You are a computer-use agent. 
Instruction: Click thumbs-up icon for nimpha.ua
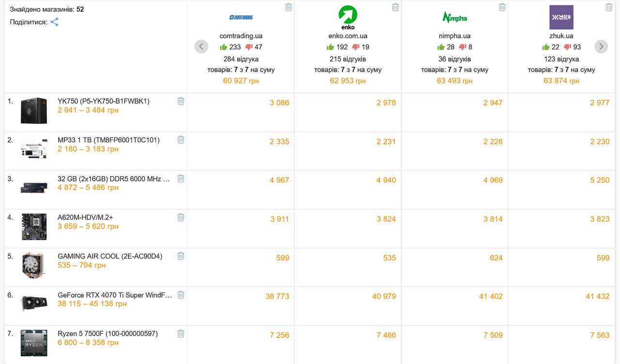pos(441,47)
